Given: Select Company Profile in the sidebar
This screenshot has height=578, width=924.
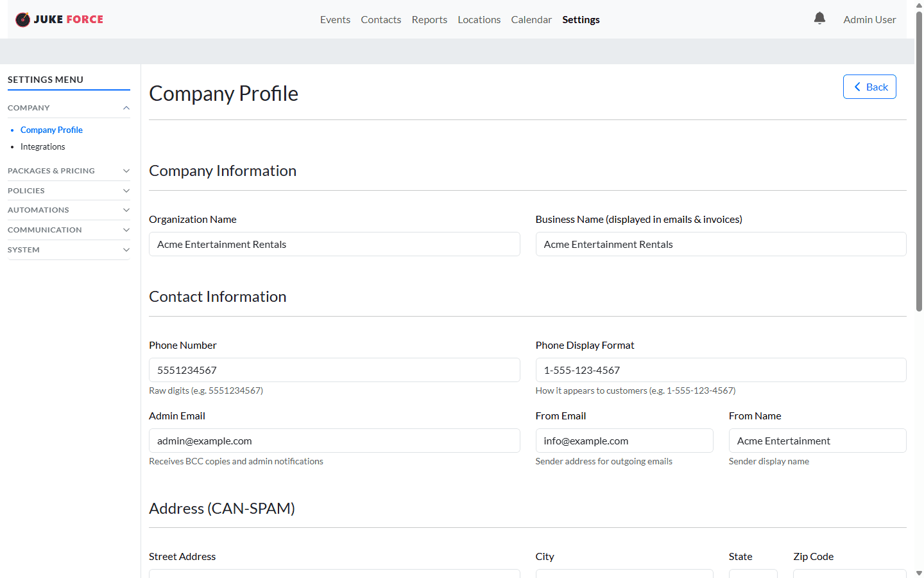Looking at the screenshot, I should [51, 130].
